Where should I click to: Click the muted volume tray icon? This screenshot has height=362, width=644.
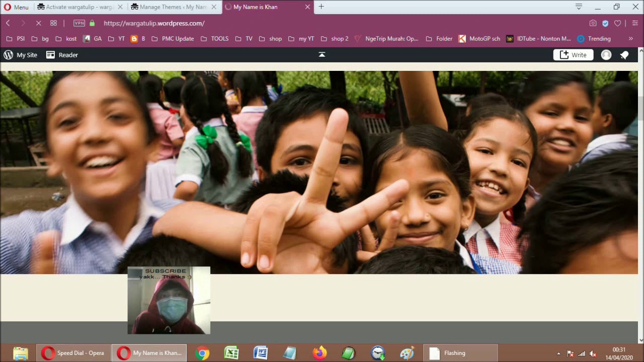click(x=593, y=353)
